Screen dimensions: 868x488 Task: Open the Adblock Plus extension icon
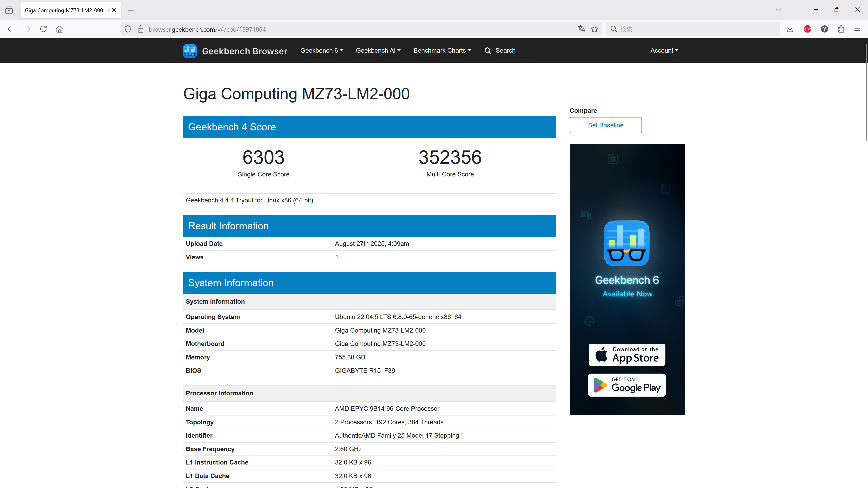[807, 29]
